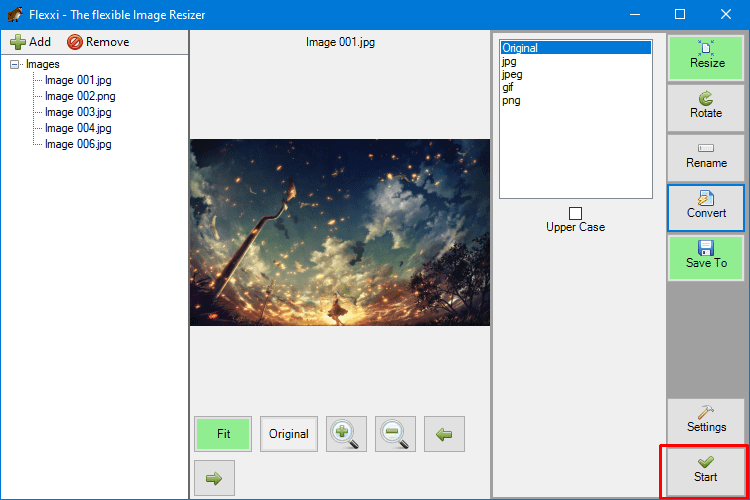
Task: Open Settings with the hammer icon
Action: 706,421
